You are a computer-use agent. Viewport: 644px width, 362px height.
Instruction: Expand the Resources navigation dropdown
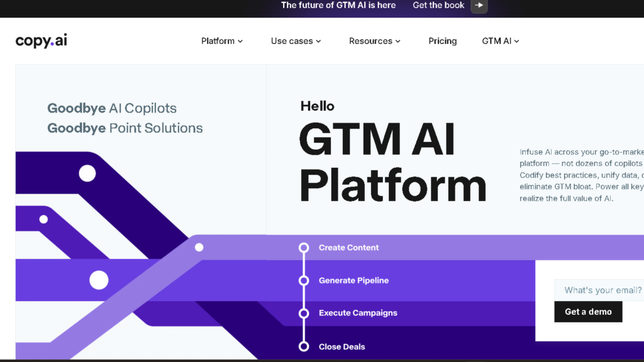(x=375, y=41)
